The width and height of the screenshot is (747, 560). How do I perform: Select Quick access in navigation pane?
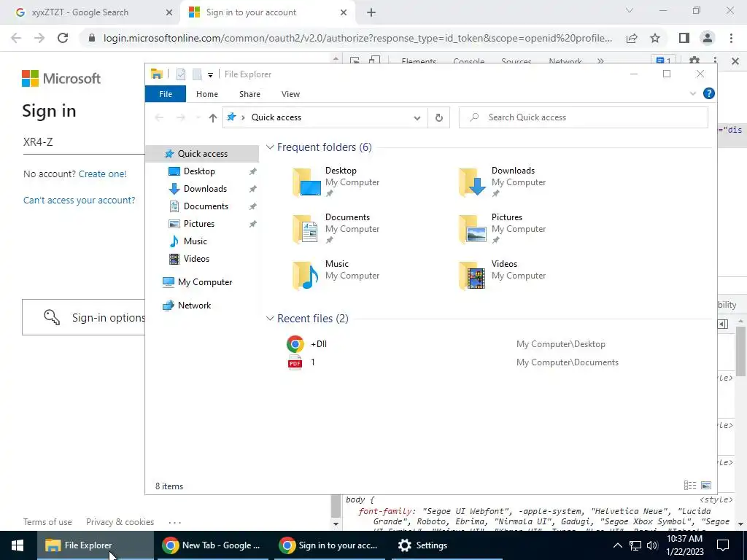coord(203,154)
